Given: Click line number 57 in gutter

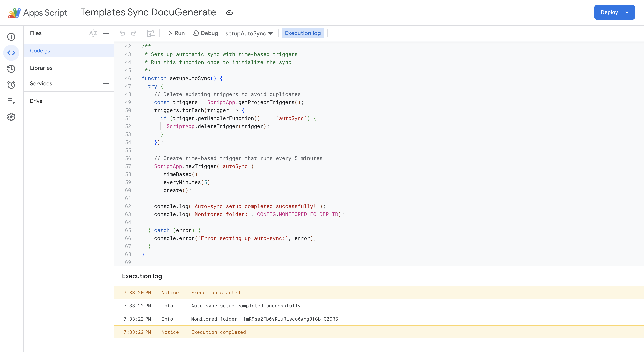Looking at the screenshot, I should (128, 166).
